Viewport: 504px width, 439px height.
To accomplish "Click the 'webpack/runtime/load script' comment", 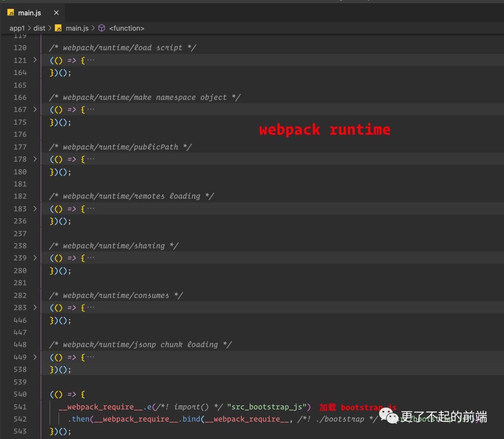I will 122,48.
